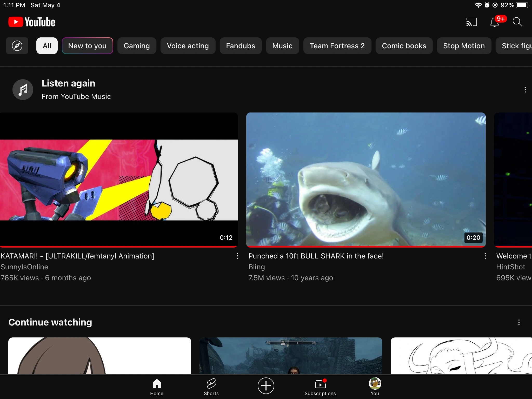
Task: Tap the Cast to device icon
Action: (471, 22)
